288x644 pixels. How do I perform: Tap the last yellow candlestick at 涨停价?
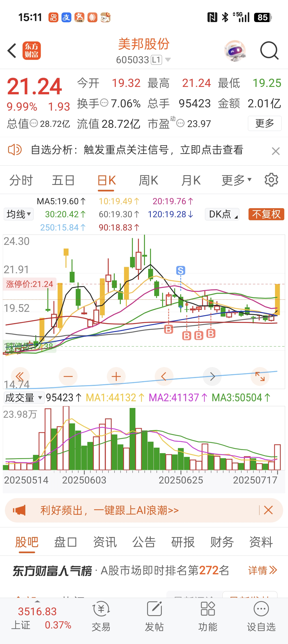pos(277,299)
